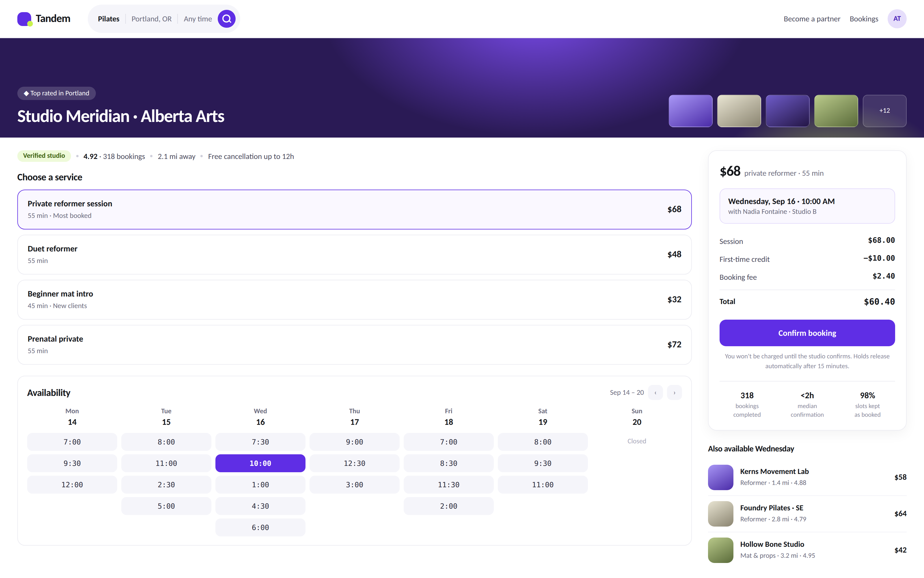Viewport: 924px width, 578px height.
Task: Select Prenatal private service
Action: click(354, 345)
